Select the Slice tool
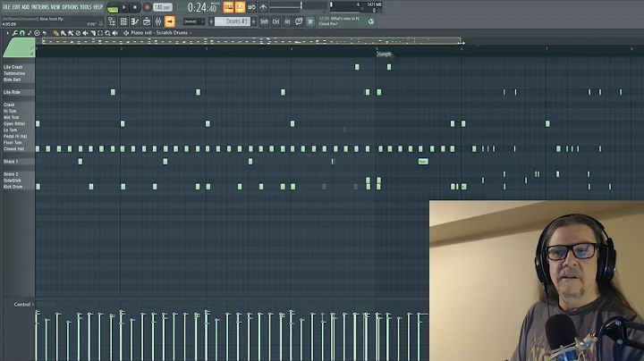Image resolution: width=644 pixels, height=361 pixels. [93, 33]
